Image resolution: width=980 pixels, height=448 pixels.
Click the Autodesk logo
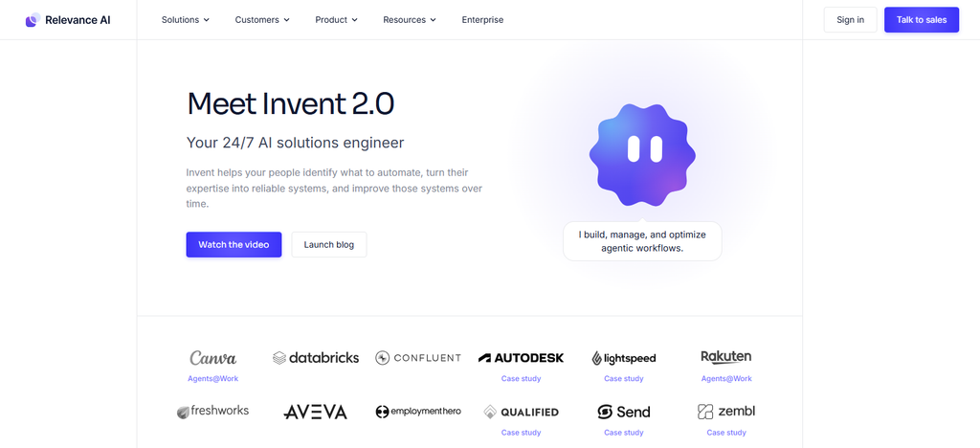point(522,358)
